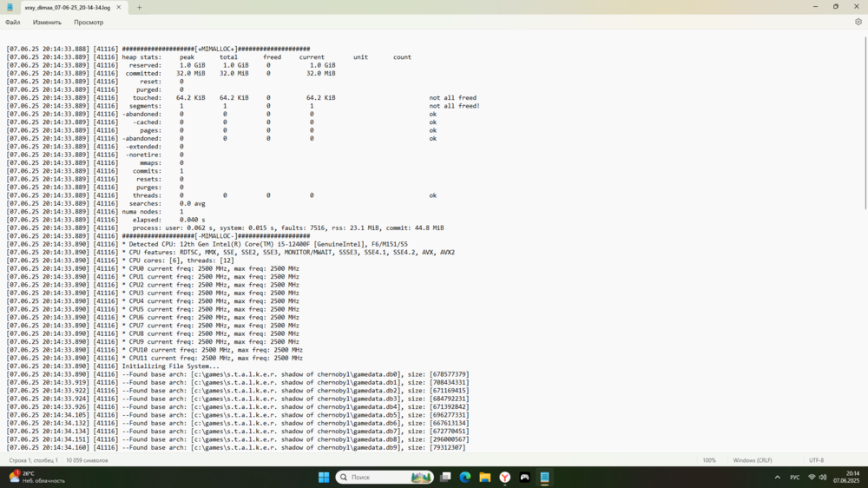Open the РУС input language switcher
868x488 pixels.
(x=794, y=477)
